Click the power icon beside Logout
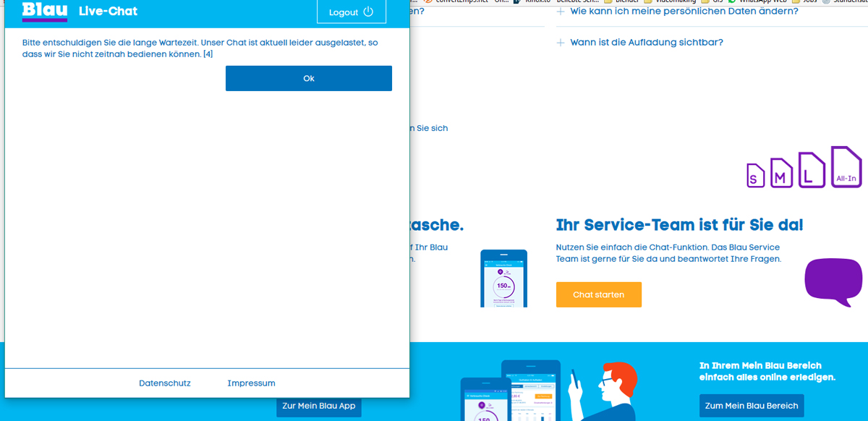The image size is (868, 421). tap(368, 12)
